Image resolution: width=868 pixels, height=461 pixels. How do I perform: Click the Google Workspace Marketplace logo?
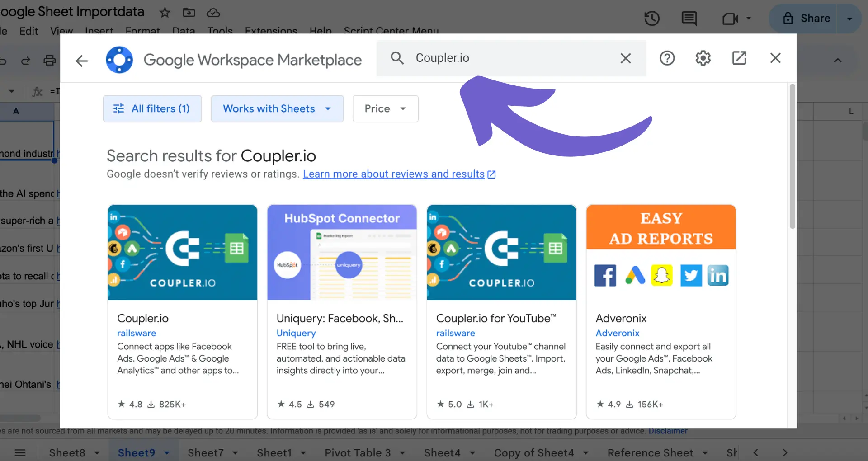(x=119, y=60)
